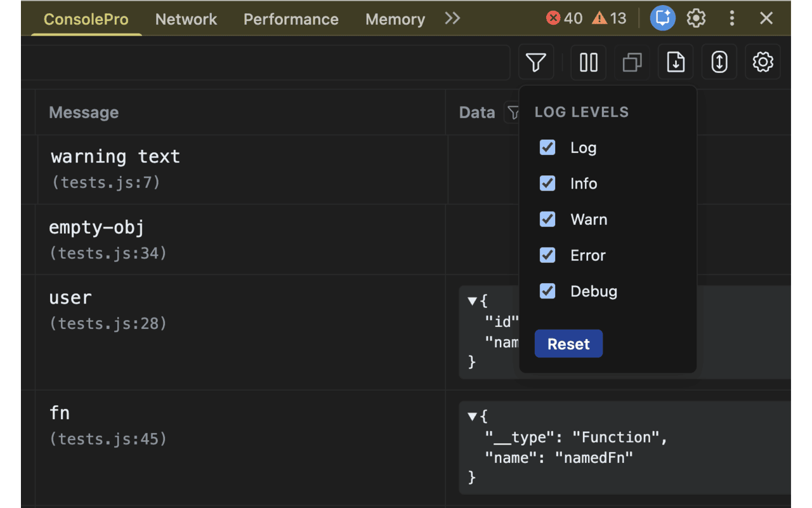Collapse the user row JSON object
This screenshot has height=508, width=812.
pyautogui.click(x=472, y=301)
